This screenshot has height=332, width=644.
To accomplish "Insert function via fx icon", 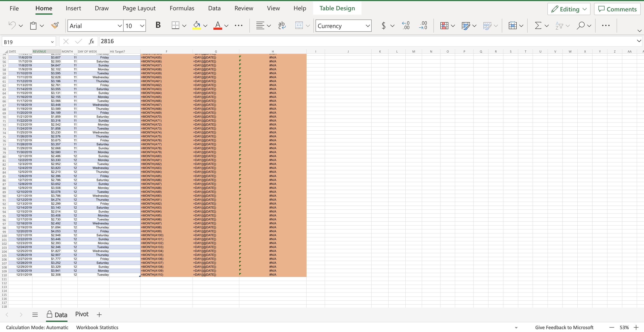I will pos(92,41).
